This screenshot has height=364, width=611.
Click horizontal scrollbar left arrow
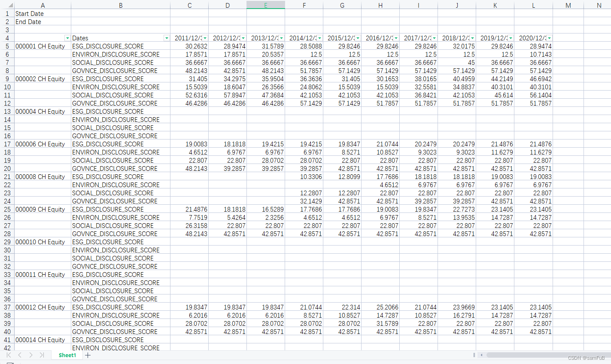point(482,355)
